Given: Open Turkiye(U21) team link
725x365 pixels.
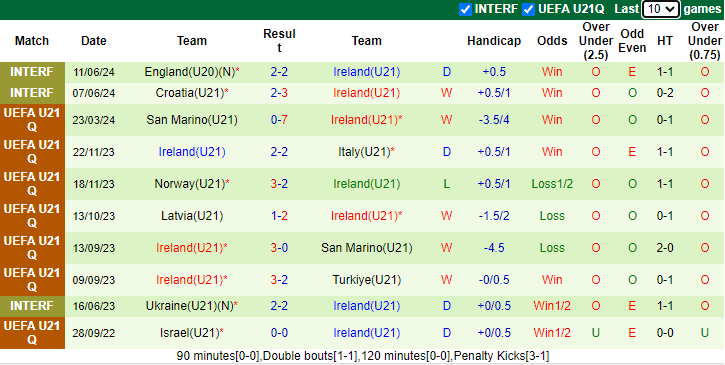Looking at the screenshot, I should tap(366, 280).
